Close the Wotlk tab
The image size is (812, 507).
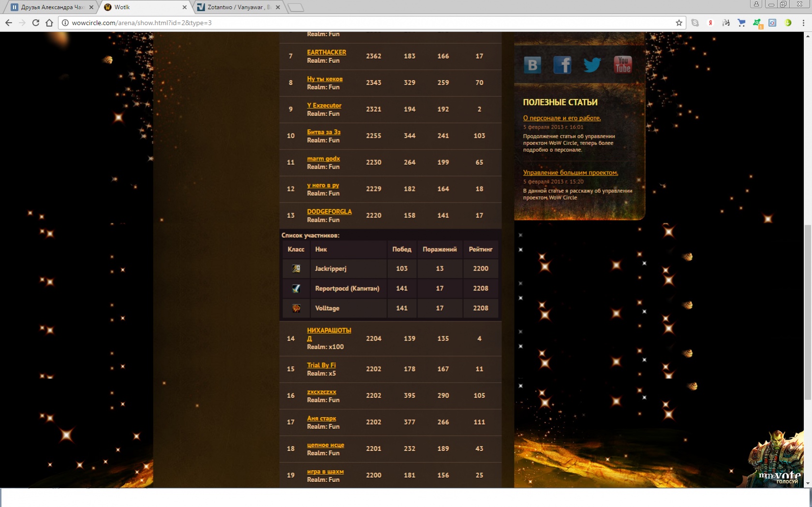click(184, 7)
